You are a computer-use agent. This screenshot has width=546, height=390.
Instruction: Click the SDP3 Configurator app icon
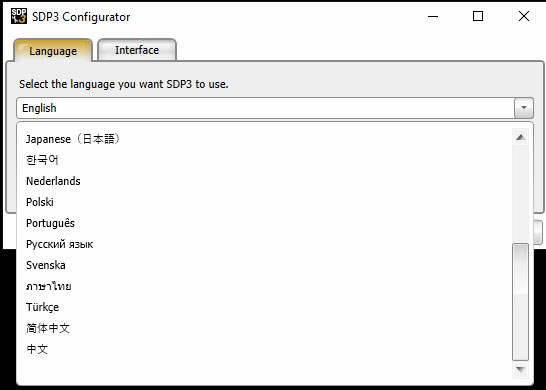[19, 16]
